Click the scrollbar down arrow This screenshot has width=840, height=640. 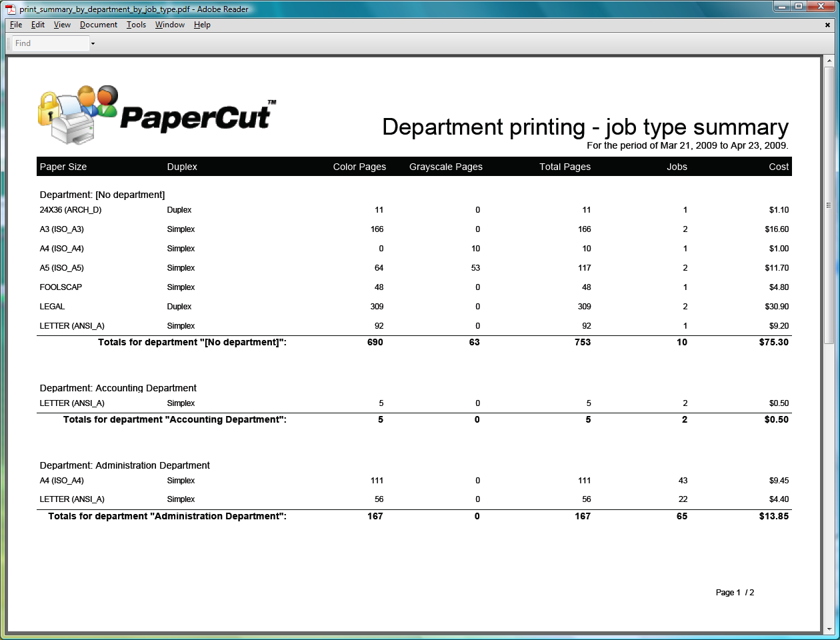tap(829, 629)
